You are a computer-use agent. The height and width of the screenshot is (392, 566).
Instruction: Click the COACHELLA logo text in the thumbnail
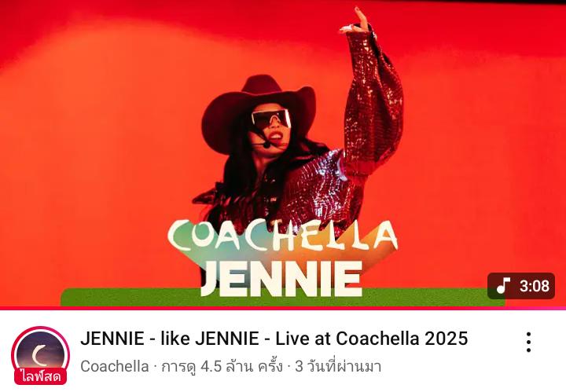tap(283, 236)
